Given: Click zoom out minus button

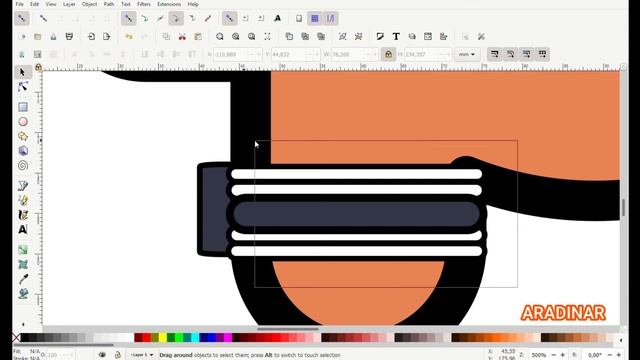Looking at the screenshot, I should pos(553,355).
